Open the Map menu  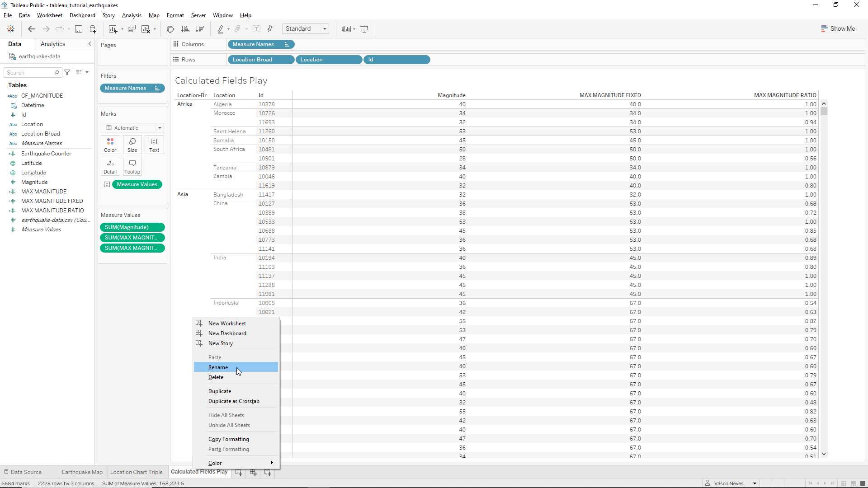click(x=154, y=15)
